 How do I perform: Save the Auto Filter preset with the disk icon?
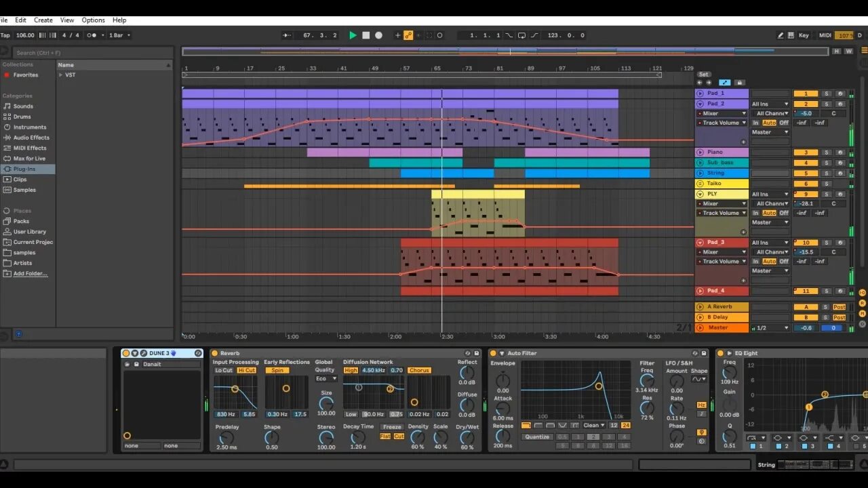tap(704, 353)
